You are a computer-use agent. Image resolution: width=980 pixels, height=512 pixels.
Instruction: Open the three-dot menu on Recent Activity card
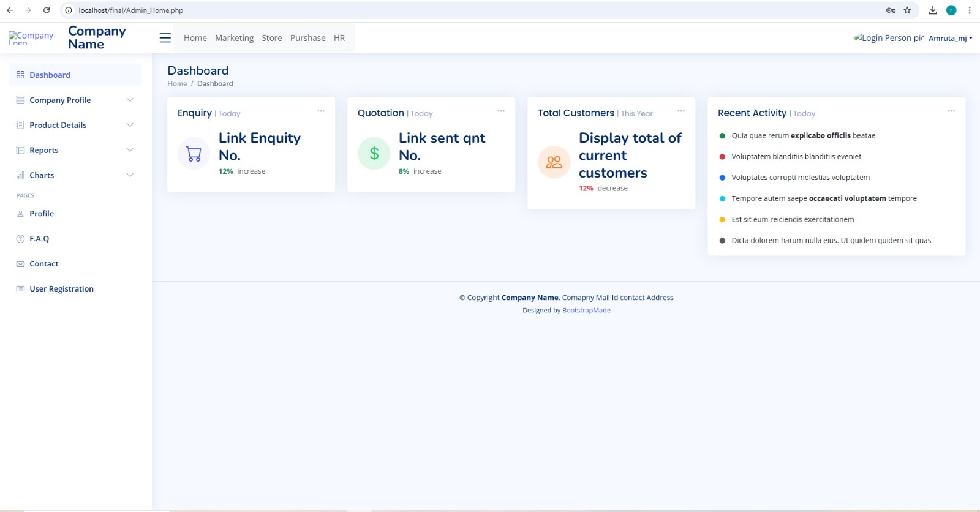click(951, 111)
